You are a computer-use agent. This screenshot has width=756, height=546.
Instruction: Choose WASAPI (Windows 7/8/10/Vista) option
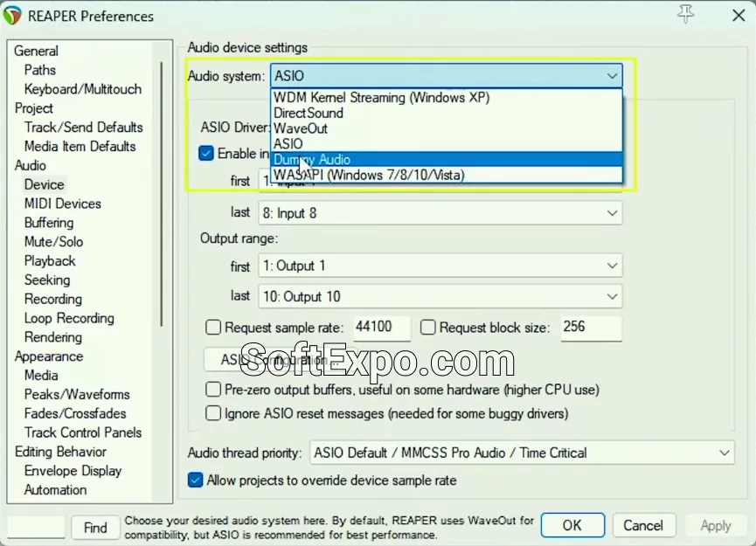(369, 176)
